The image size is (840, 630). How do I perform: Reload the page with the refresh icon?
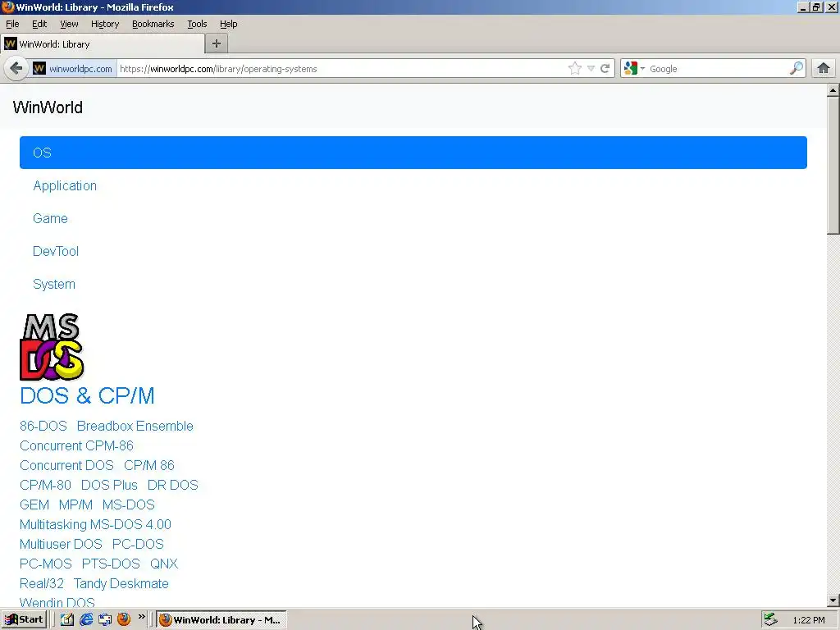605,69
